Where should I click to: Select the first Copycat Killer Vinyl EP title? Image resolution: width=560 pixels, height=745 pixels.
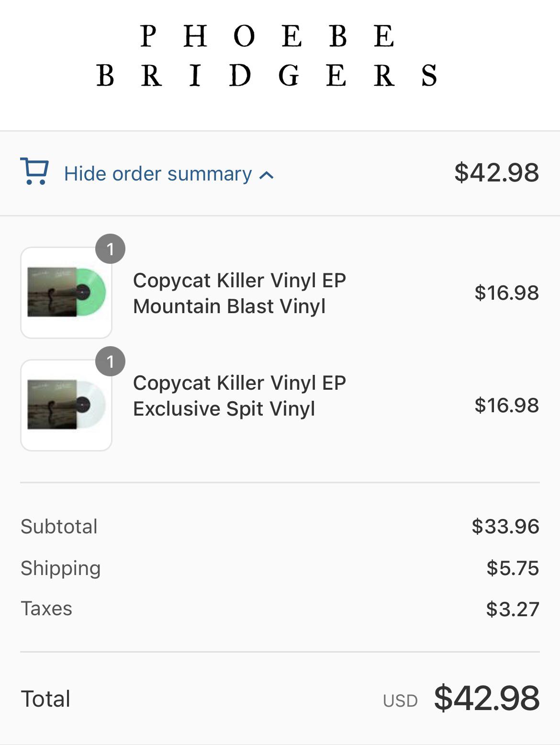coord(239,281)
